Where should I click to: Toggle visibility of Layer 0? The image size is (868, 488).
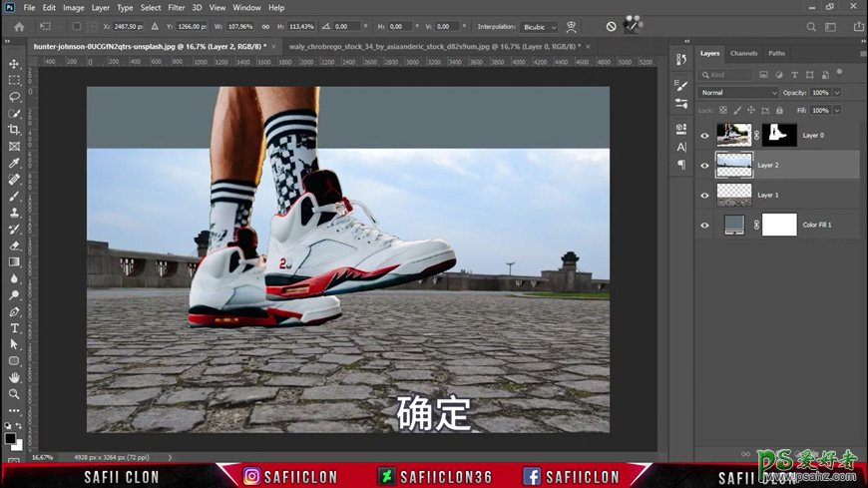pyautogui.click(x=704, y=135)
